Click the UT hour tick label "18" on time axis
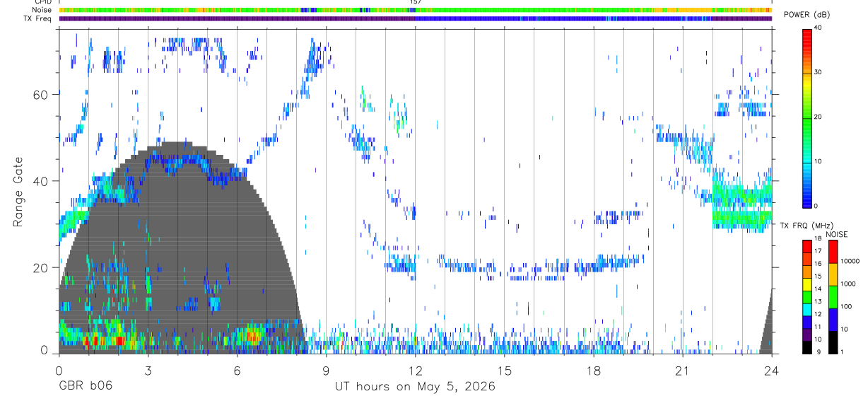868x401 pixels. pos(593,371)
